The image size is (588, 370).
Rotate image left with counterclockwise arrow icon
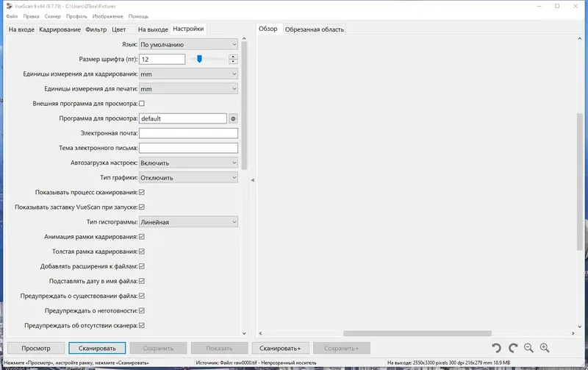[x=497, y=348]
